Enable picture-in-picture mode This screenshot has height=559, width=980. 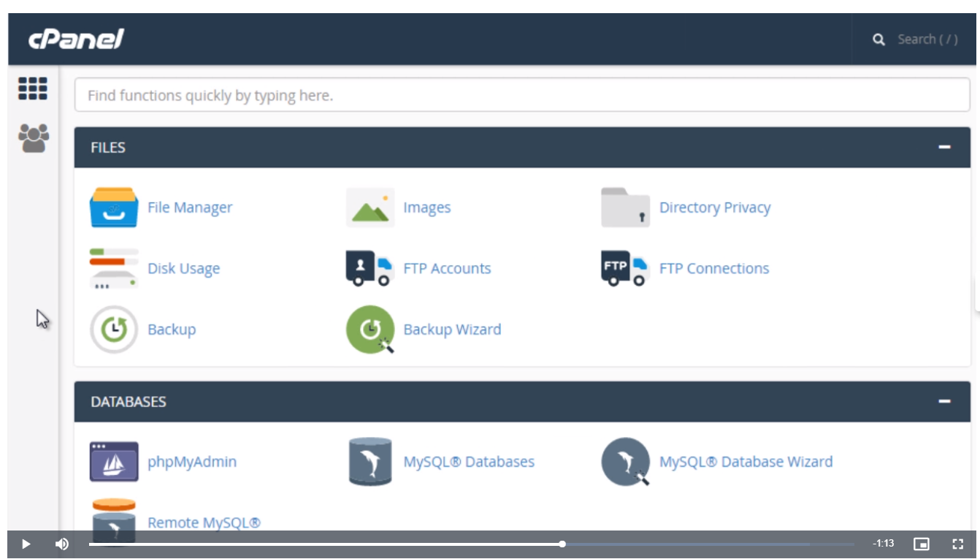[x=922, y=544]
